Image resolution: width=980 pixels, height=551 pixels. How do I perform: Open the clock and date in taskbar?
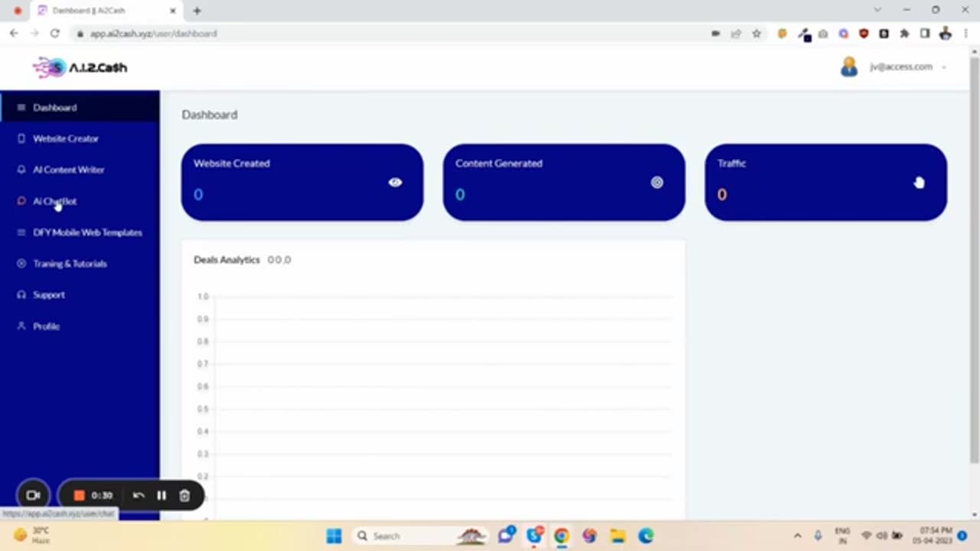click(931, 535)
